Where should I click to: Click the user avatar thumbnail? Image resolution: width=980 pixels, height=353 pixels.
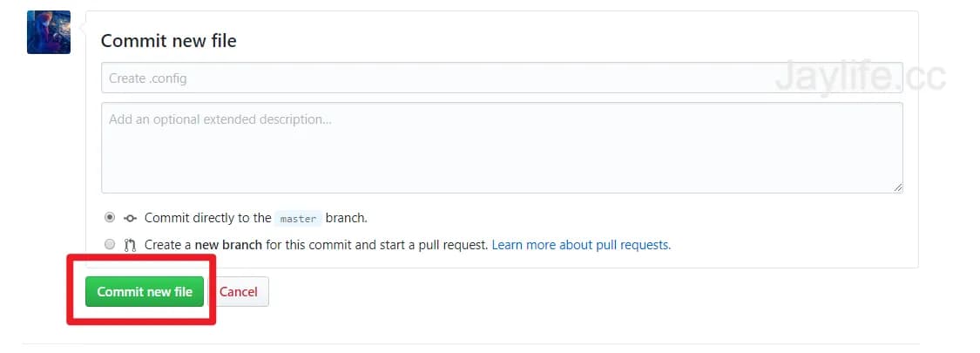click(x=48, y=32)
